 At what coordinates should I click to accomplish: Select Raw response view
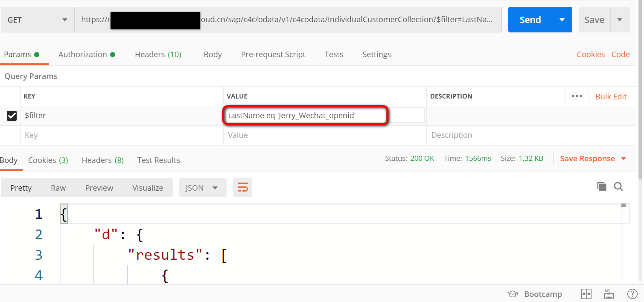pos(58,188)
